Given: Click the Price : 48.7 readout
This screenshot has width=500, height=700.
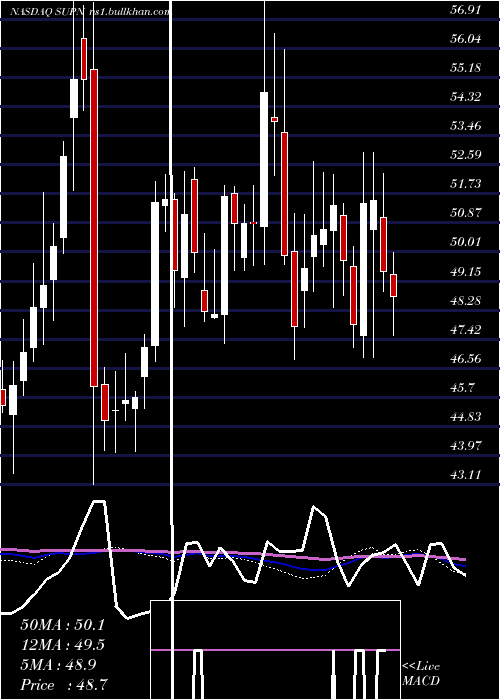Looking at the screenshot, I should (x=63, y=685).
